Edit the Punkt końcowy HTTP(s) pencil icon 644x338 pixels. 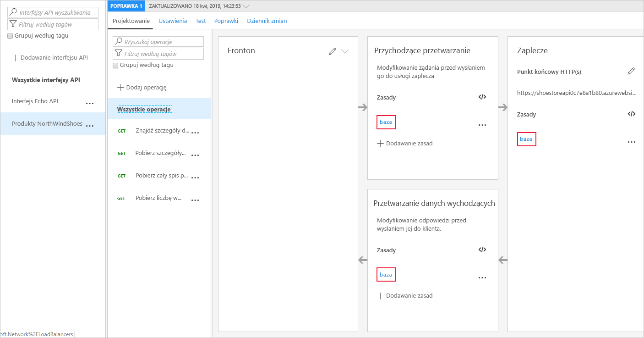point(631,71)
